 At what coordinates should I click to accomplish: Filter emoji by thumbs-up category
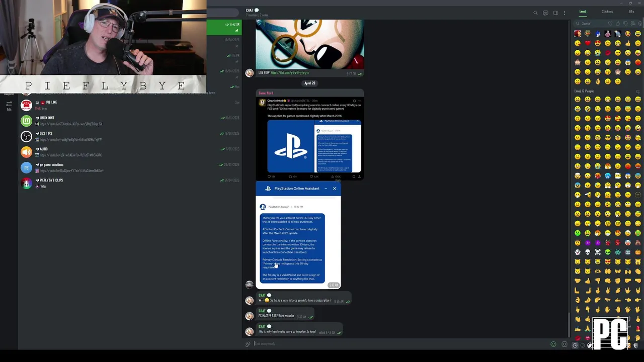click(618, 24)
